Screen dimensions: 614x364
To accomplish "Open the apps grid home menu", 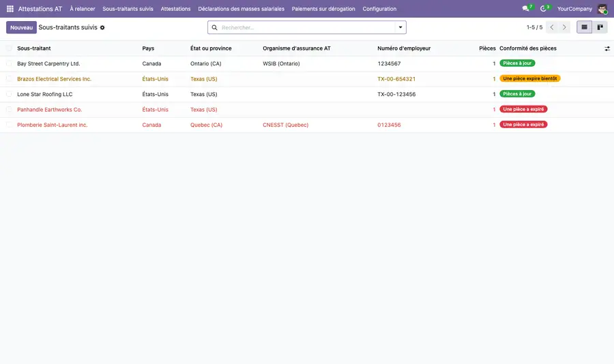I will (10, 9).
